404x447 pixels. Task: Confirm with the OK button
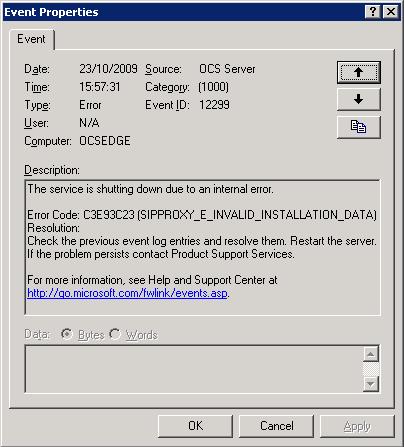[195, 426]
